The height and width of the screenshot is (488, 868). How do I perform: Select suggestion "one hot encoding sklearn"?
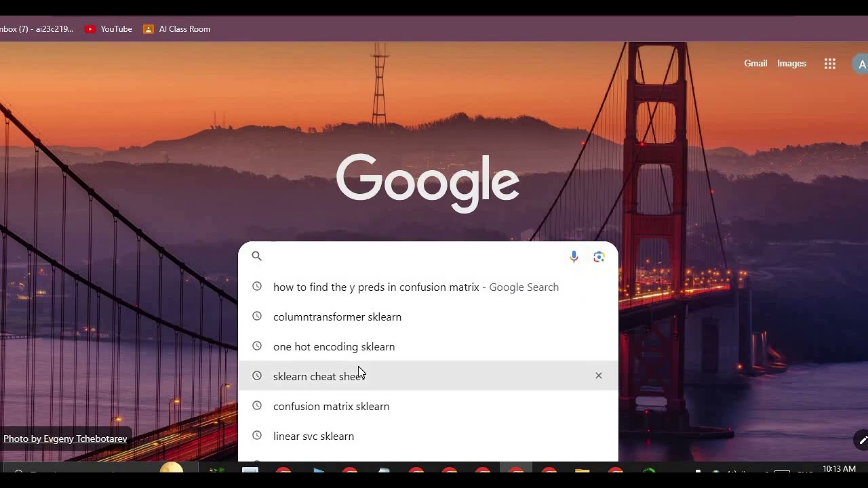428,346
